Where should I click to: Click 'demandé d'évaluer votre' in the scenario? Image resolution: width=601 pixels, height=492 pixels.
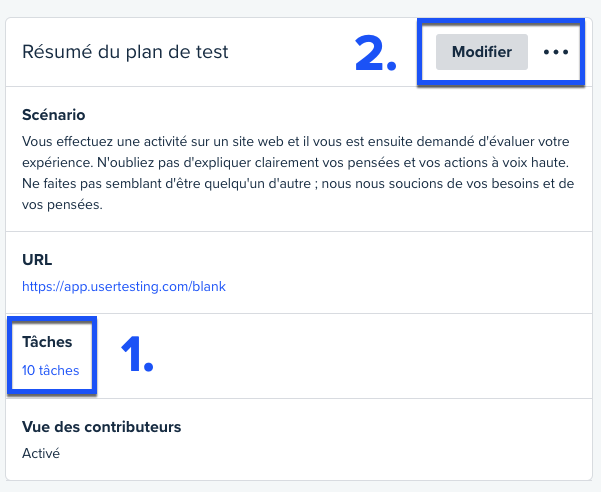click(x=493, y=141)
